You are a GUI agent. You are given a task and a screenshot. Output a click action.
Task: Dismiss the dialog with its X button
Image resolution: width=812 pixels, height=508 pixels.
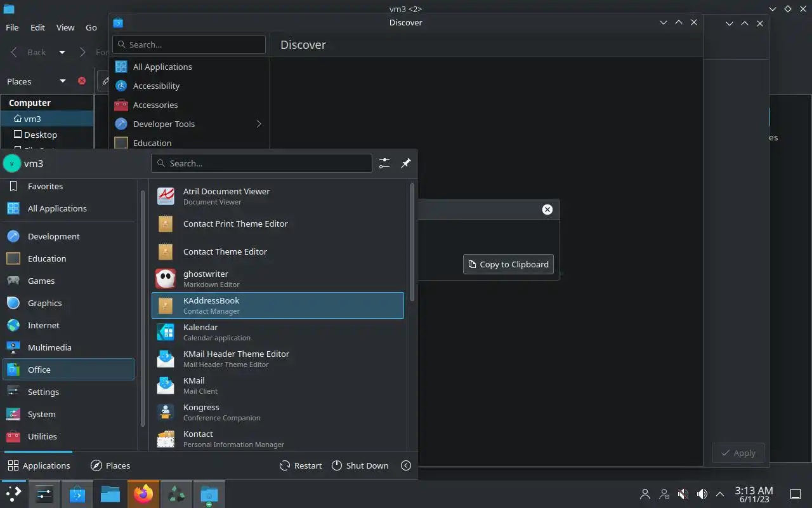[x=547, y=210]
